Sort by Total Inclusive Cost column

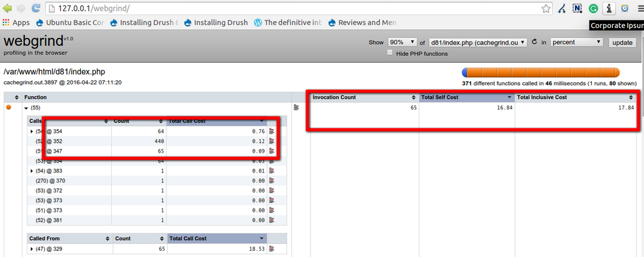click(577, 97)
